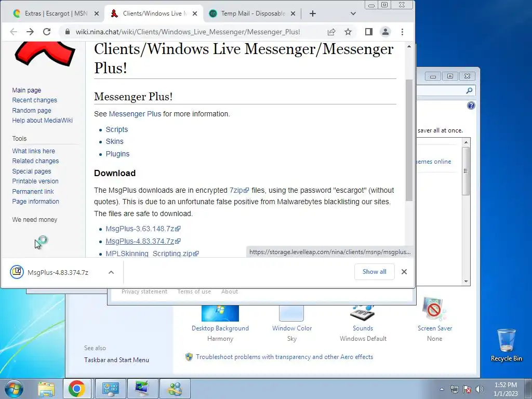532x399 pixels.
Task: Click themes list scrollbar down arrow
Action: click(466, 281)
